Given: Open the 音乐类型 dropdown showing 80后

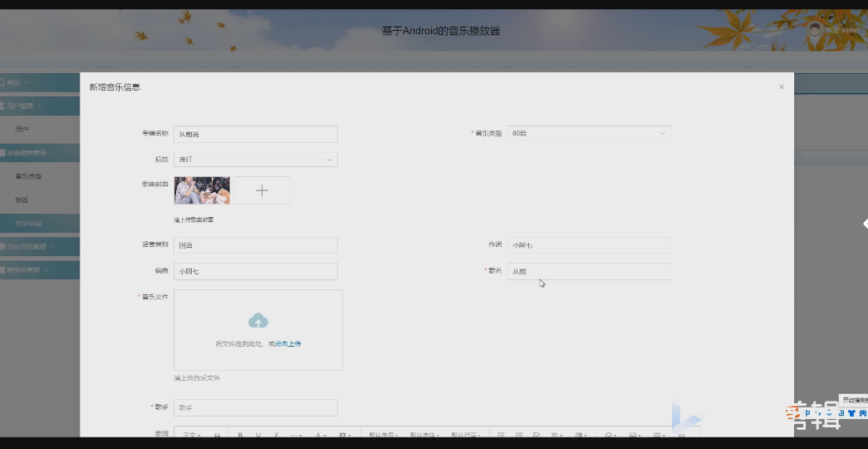Looking at the screenshot, I should (589, 134).
